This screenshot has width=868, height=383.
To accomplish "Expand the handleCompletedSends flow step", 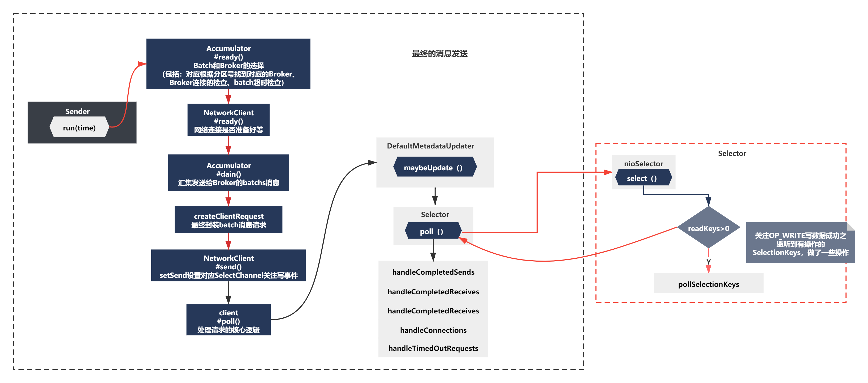I will [x=433, y=272].
